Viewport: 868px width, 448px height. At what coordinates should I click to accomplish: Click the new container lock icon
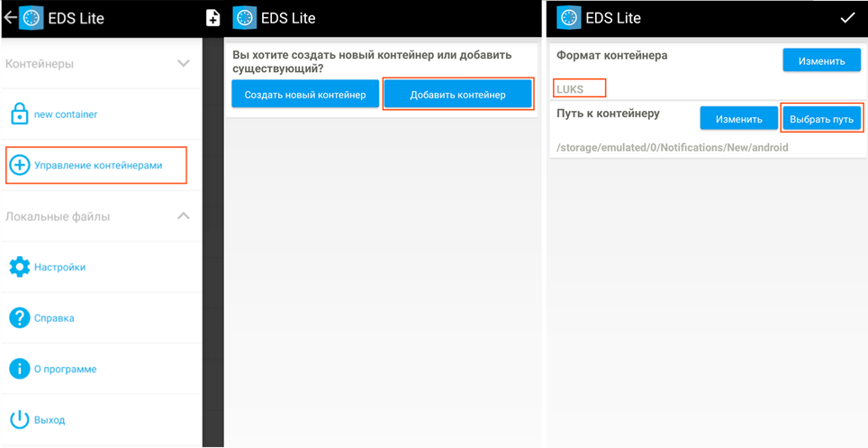click(19, 114)
